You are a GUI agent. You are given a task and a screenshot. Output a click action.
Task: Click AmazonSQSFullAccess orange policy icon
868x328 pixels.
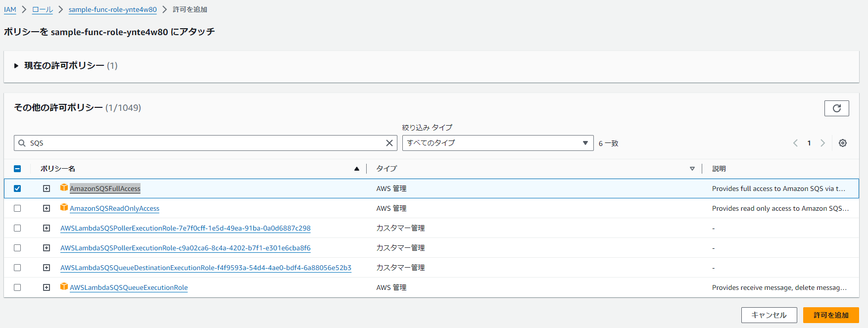64,187
